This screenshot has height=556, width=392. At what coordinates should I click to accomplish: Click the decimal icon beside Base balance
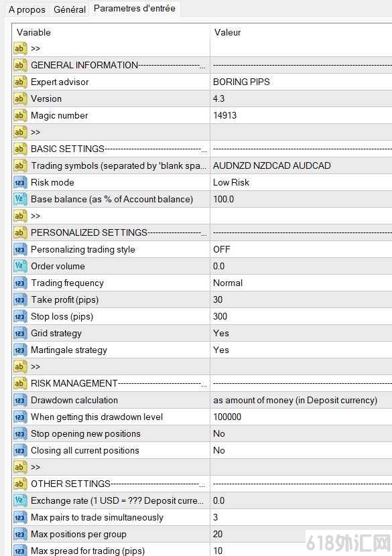coord(20,199)
